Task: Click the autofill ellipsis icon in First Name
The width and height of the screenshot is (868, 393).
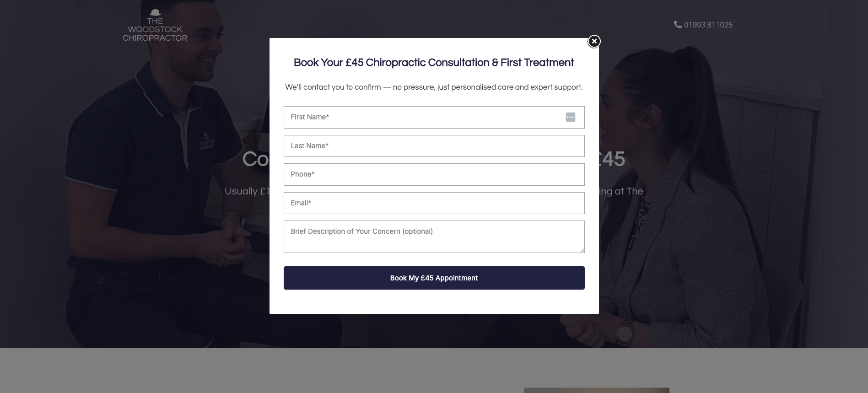Action: pos(570,117)
